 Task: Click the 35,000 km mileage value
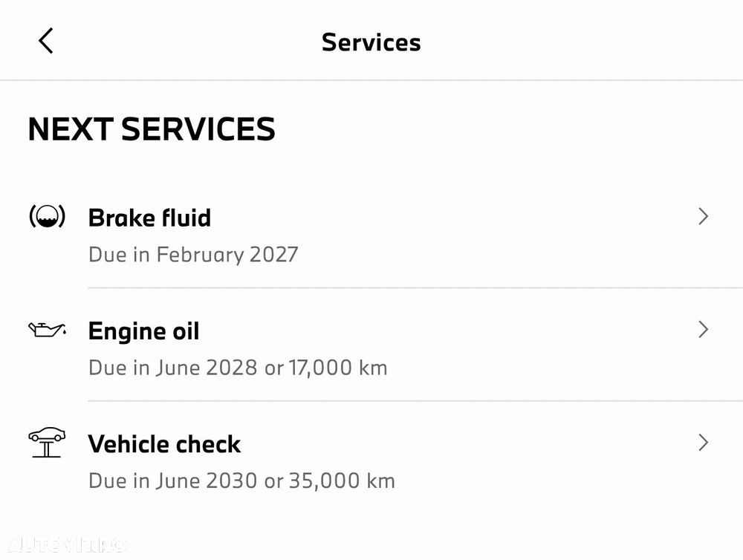342,481
